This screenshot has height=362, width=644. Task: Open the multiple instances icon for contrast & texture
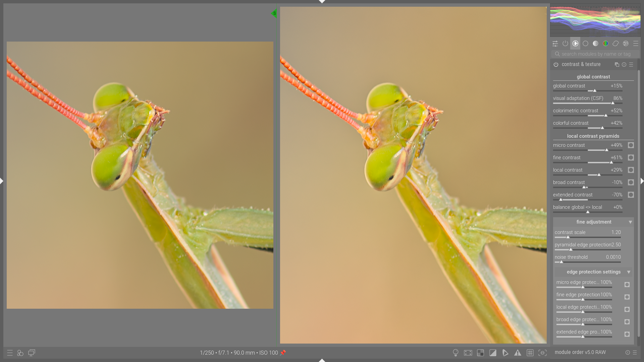(617, 64)
